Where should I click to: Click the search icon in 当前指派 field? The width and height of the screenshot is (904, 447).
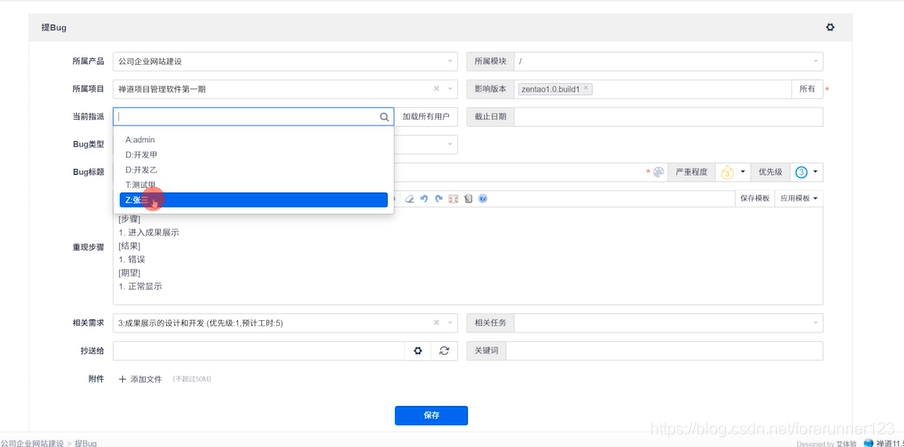(x=384, y=117)
